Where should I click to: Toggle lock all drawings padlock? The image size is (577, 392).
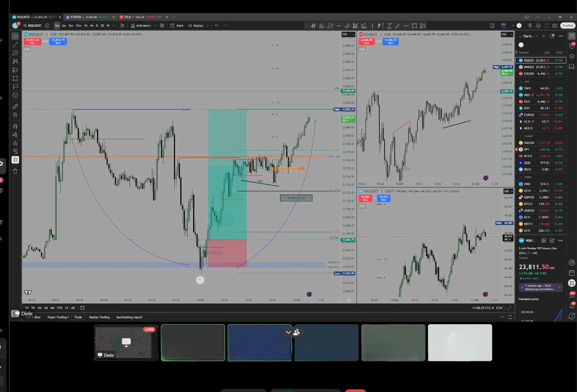15,143
